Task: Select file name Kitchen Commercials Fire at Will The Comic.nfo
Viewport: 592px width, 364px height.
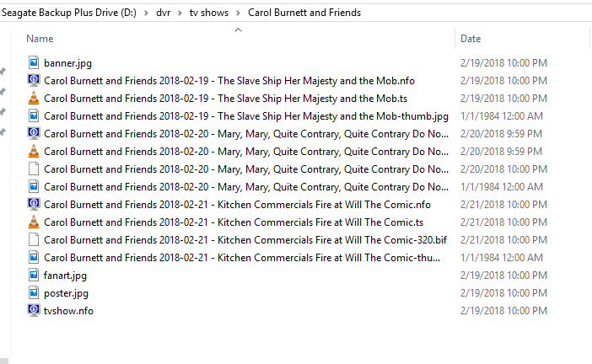Action: pyautogui.click(x=237, y=205)
